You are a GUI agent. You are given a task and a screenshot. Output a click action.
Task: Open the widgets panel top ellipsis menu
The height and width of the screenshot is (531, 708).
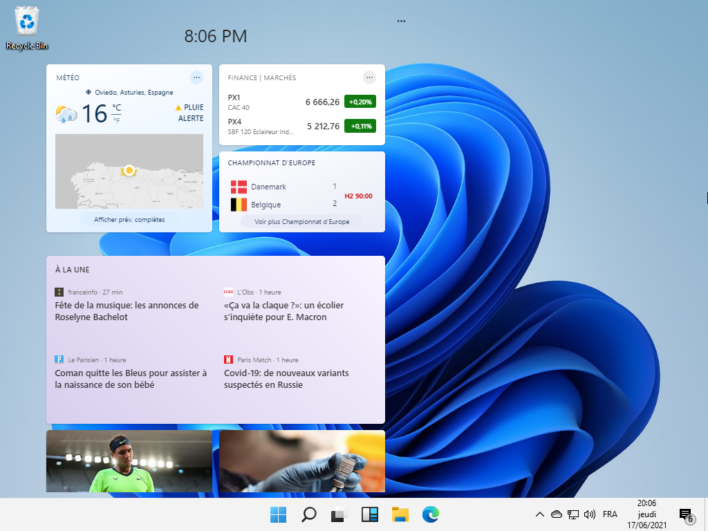pyautogui.click(x=401, y=21)
